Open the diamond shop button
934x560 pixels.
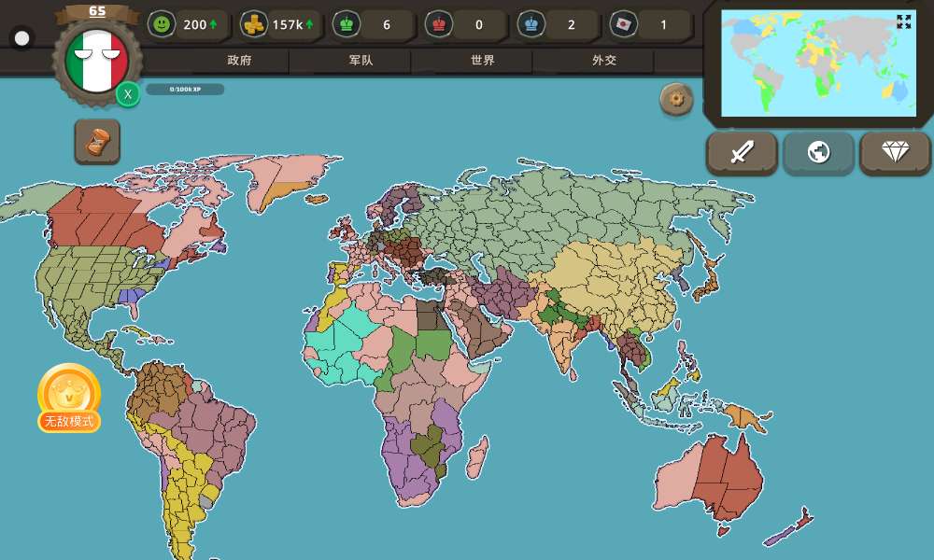click(896, 152)
